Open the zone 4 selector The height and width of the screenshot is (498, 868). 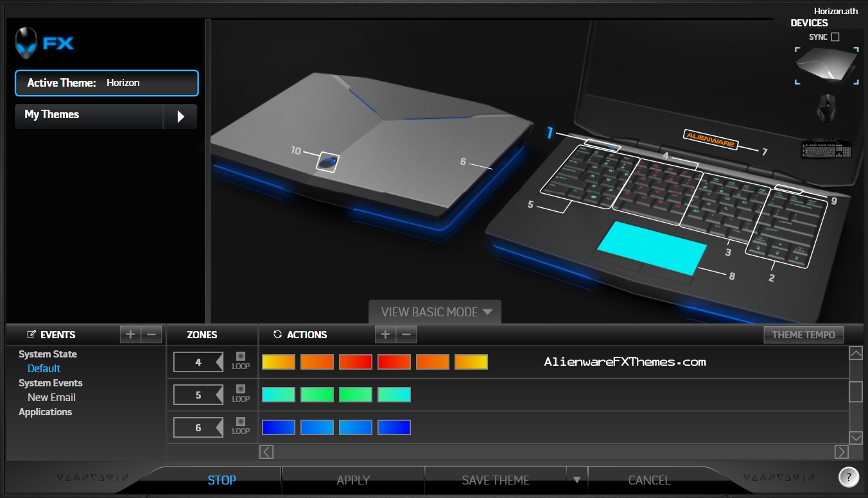[x=198, y=363]
